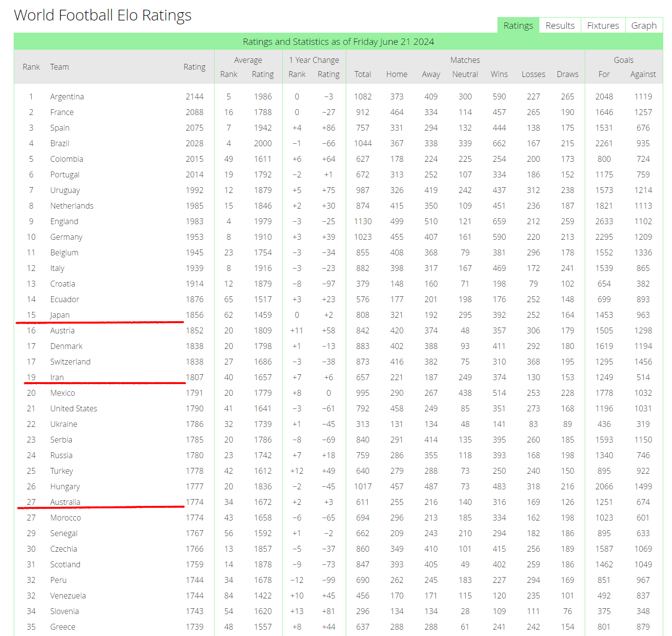Select the Neutral matches column header
Image resolution: width=672 pixels, height=636 pixels.
[465, 74]
